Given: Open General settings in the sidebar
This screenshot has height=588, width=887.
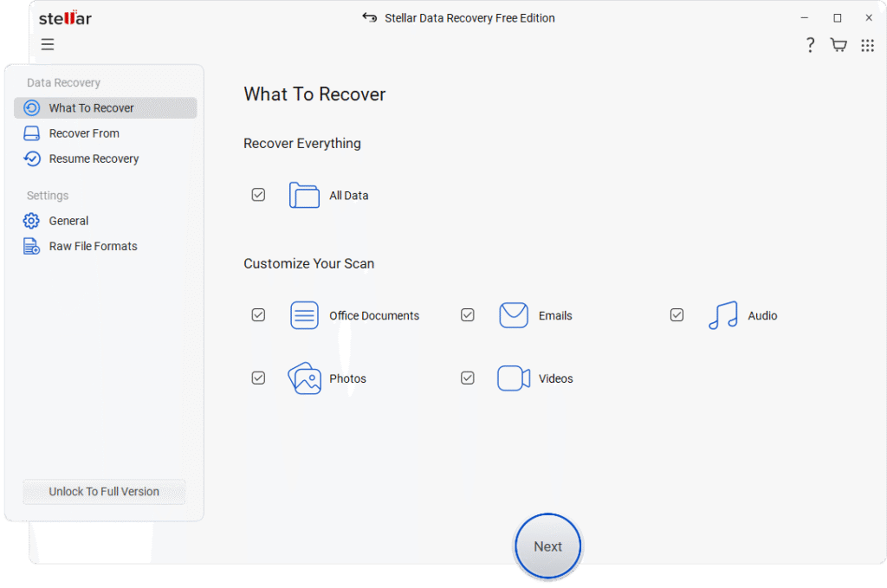Looking at the screenshot, I should click(68, 221).
